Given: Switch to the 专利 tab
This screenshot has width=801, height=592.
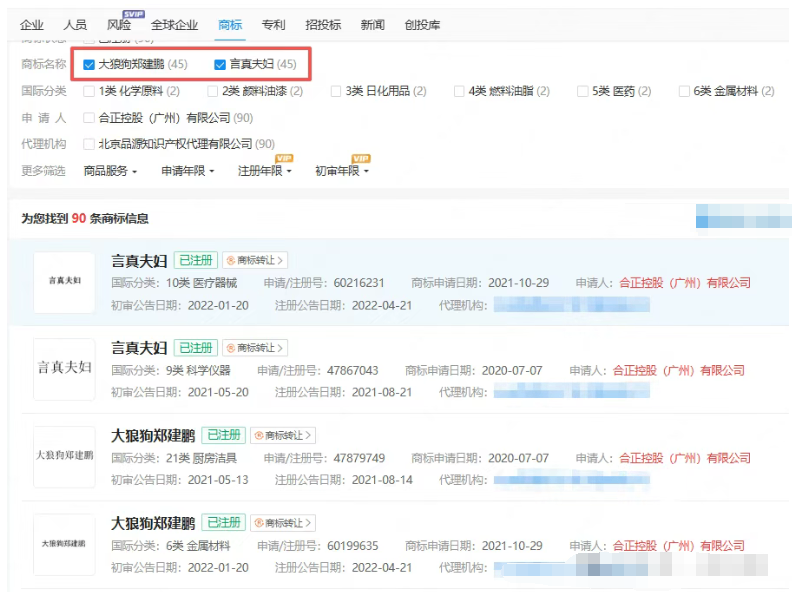Looking at the screenshot, I should (x=273, y=25).
